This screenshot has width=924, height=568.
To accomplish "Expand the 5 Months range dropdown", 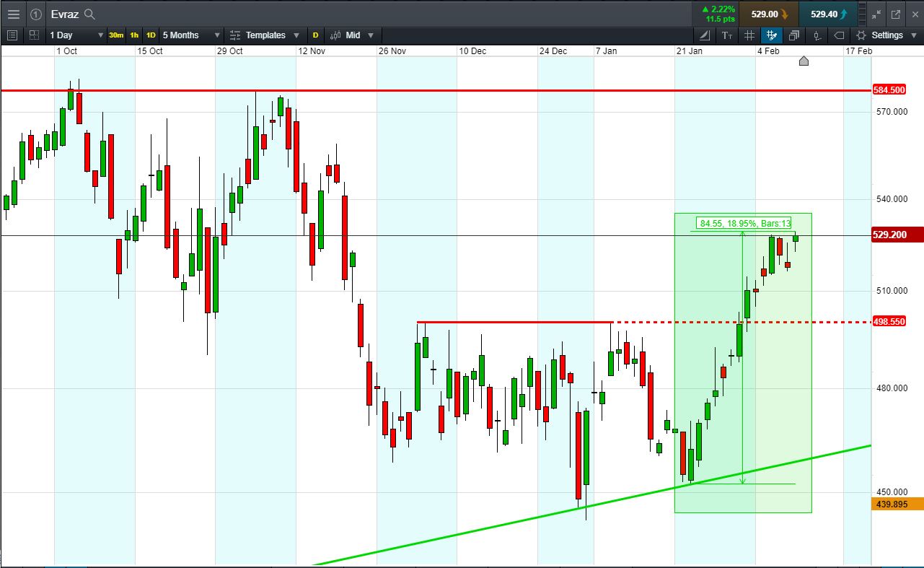I will pos(216,35).
